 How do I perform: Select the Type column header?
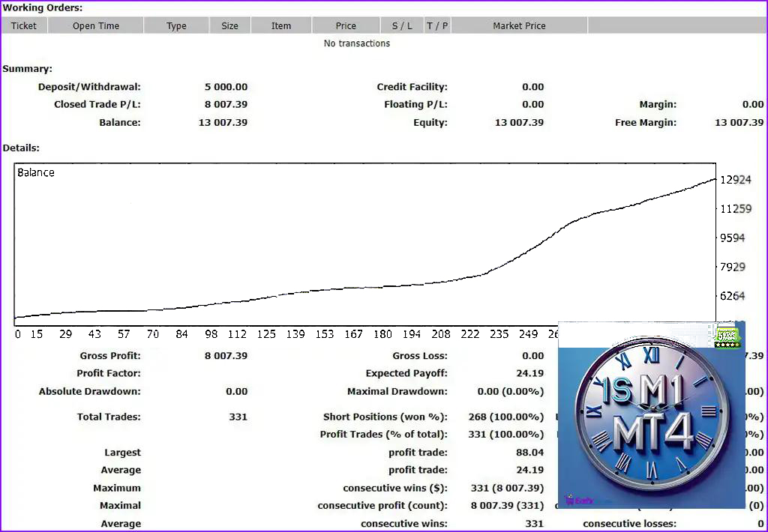coord(176,25)
